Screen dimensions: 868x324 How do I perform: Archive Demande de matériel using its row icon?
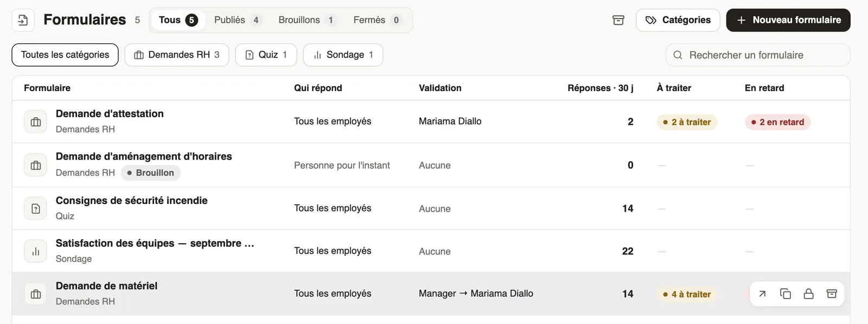tap(832, 294)
